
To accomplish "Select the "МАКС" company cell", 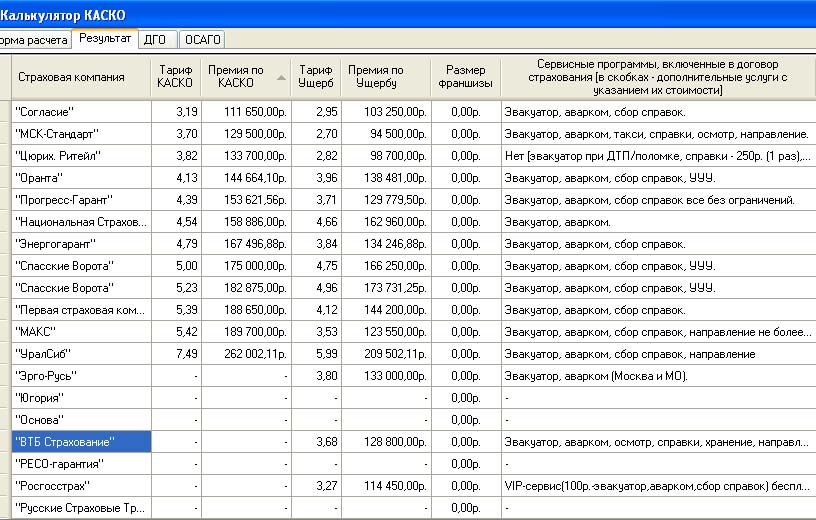I will point(81,332).
